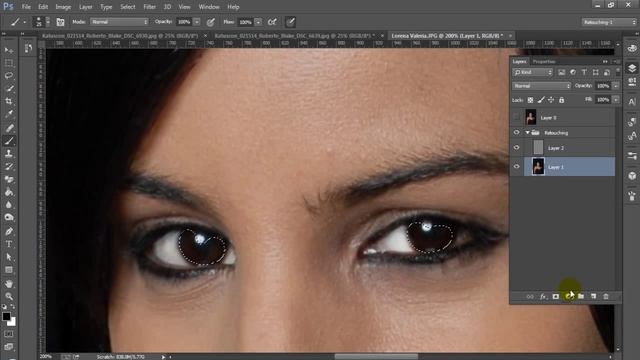Select the Eyedropper tool
Screen dimensions: 640x360
point(9,114)
